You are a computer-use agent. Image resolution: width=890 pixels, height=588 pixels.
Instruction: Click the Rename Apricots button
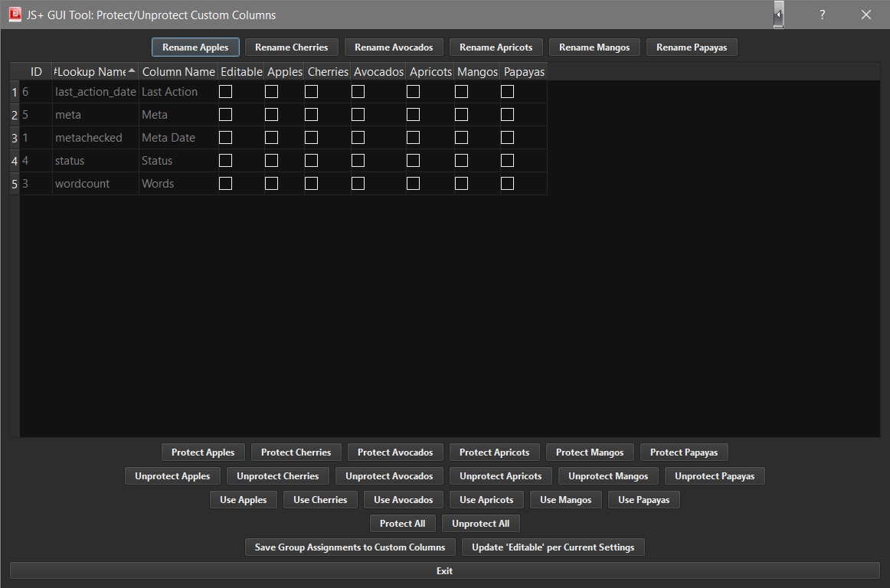pos(496,47)
